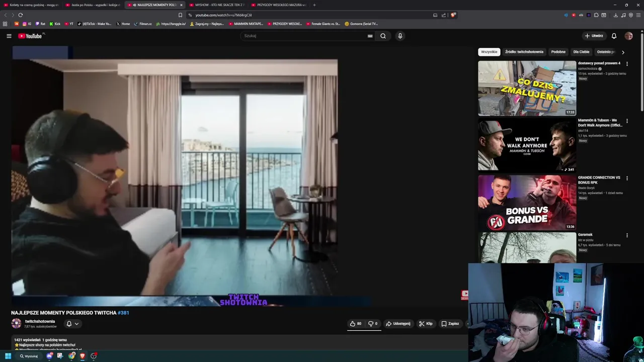
Task: Open Chrome from the taskbar
Action: [x=71, y=356]
